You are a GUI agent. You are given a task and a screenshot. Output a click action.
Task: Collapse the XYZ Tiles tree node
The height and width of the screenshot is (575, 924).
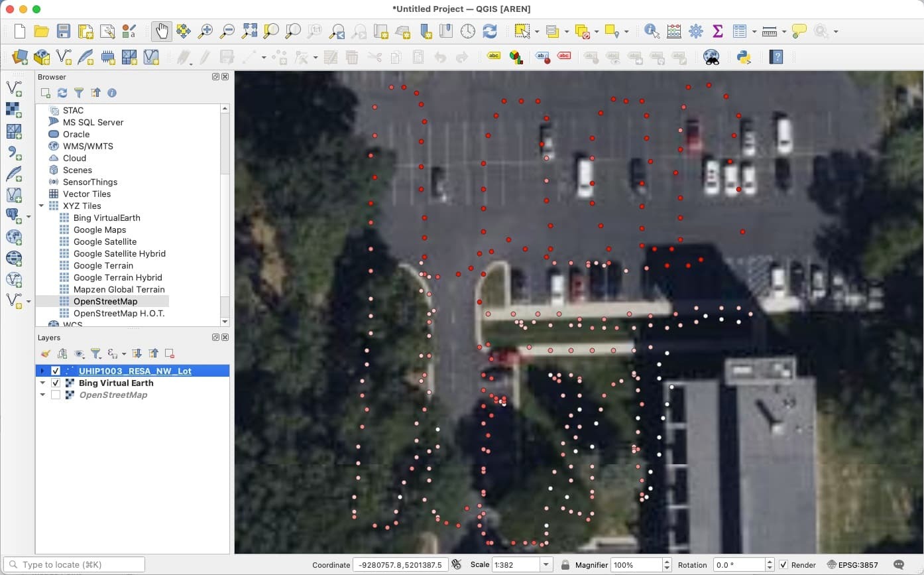42,206
